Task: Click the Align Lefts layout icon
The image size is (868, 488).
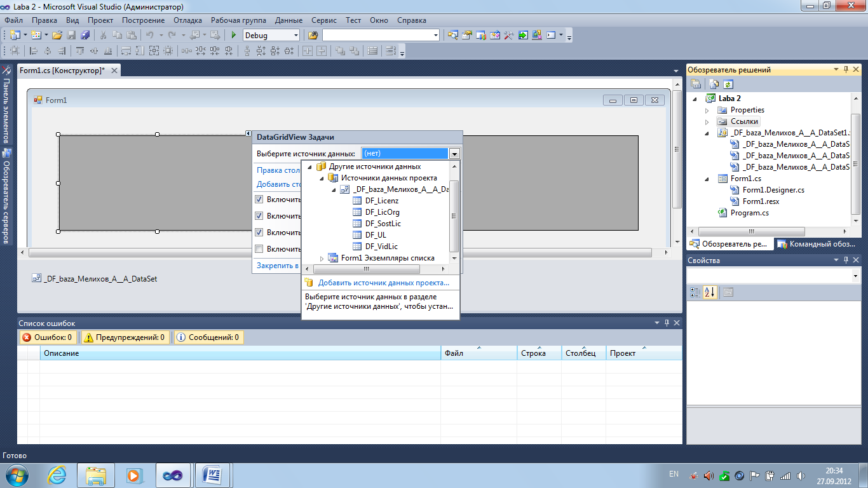Action: (x=34, y=51)
